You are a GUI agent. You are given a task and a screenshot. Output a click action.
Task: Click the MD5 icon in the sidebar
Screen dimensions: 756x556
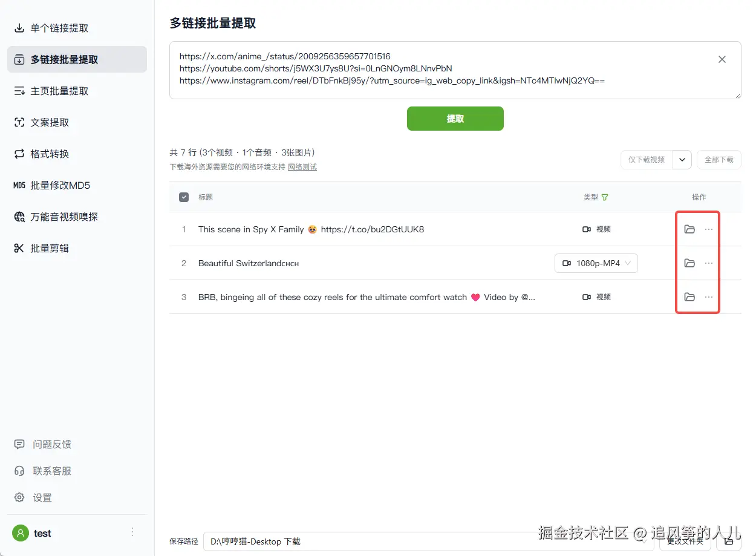click(x=19, y=185)
